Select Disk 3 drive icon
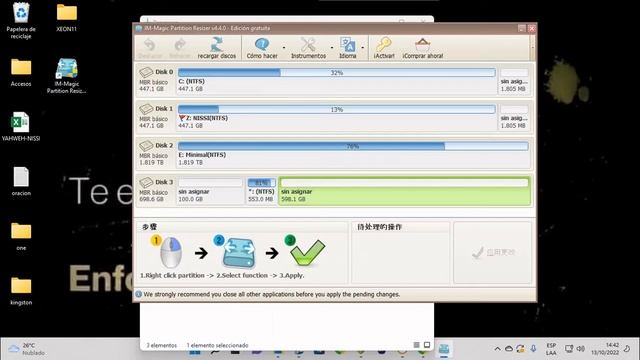 (146, 182)
